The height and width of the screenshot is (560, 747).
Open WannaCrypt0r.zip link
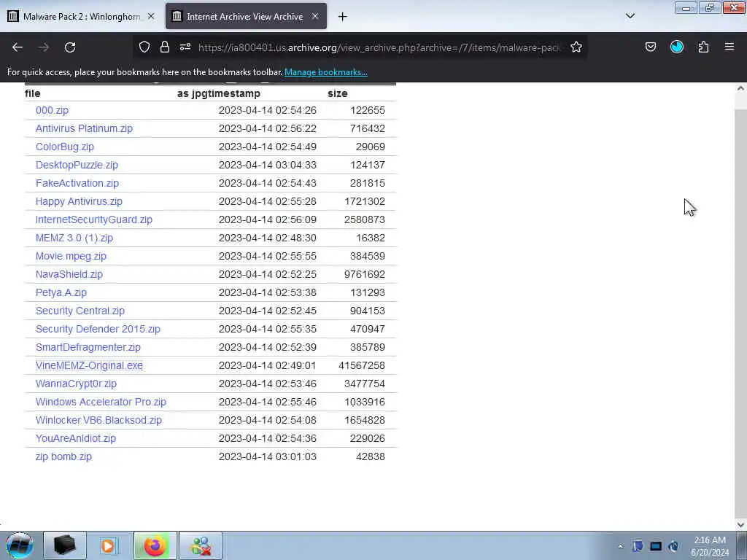coord(76,384)
